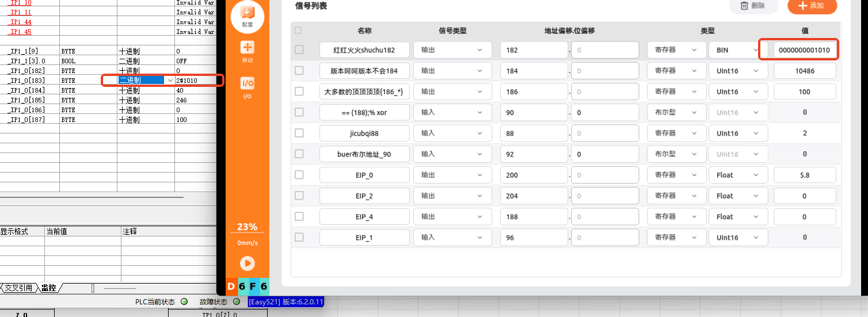Click the orange play button in sidebar
Image resolution: width=868 pixels, height=317 pixels.
[x=247, y=263]
